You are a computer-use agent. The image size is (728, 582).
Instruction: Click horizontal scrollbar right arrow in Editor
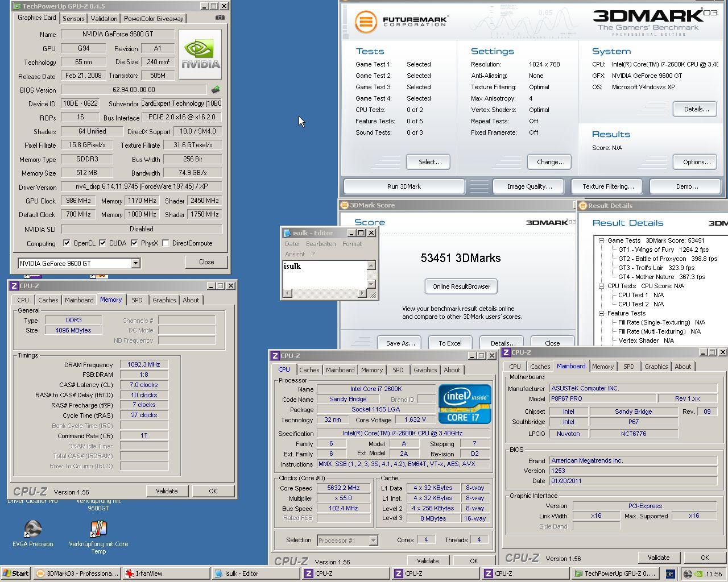coord(362,293)
